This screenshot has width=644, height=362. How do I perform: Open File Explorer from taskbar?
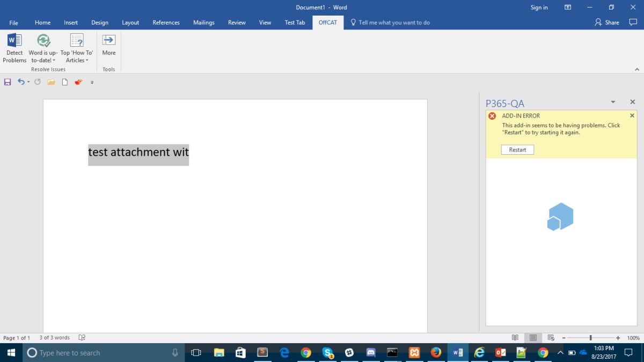pyautogui.click(x=219, y=353)
